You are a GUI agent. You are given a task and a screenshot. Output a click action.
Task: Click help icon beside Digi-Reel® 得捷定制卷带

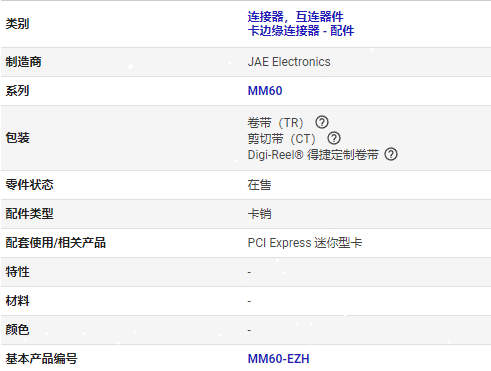391,154
